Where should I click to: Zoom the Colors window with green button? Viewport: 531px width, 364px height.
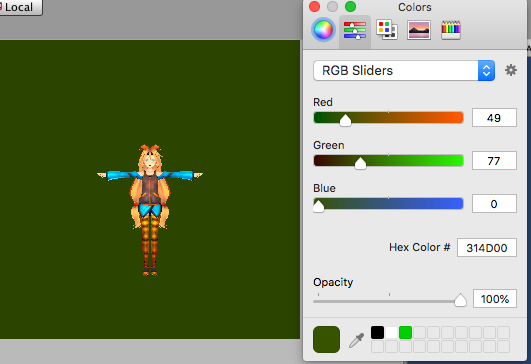click(351, 6)
